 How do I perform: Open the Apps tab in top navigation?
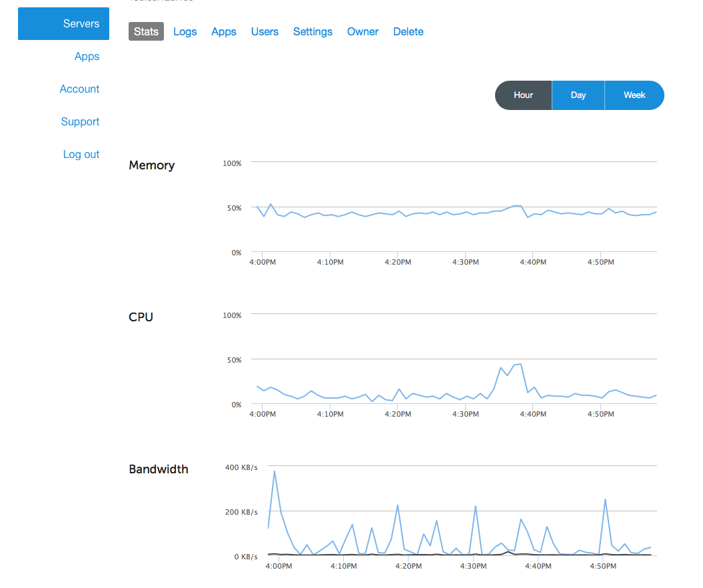[224, 31]
